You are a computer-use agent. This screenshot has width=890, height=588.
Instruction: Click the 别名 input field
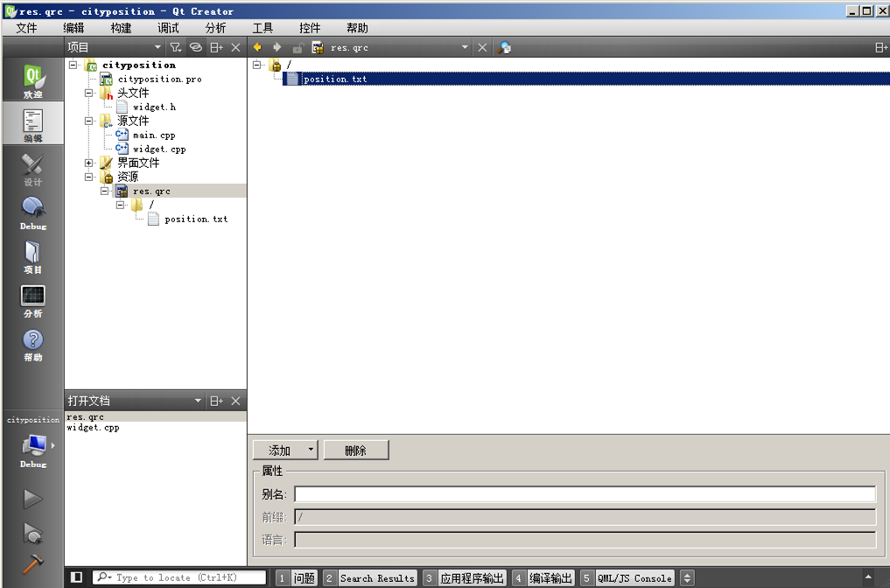tap(585, 494)
